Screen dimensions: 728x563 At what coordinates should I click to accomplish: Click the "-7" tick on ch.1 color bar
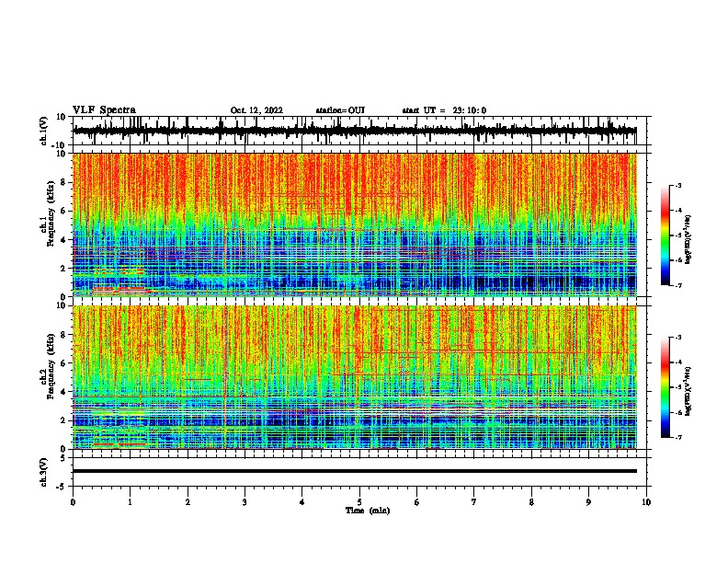(x=678, y=285)
